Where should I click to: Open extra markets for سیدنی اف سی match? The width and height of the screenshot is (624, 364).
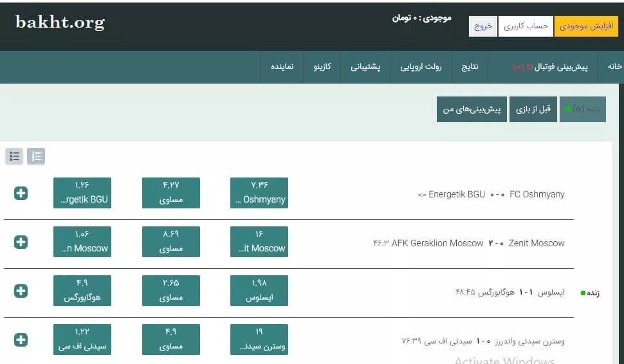point(21,340)
